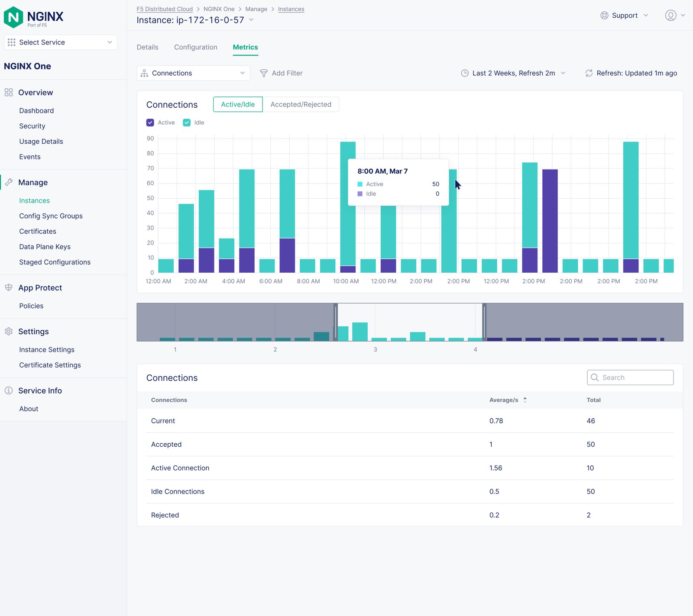Screen dimensions: 693x616
Task: Expand the Connections metric dropdown
Action: [x=193, y=73]
